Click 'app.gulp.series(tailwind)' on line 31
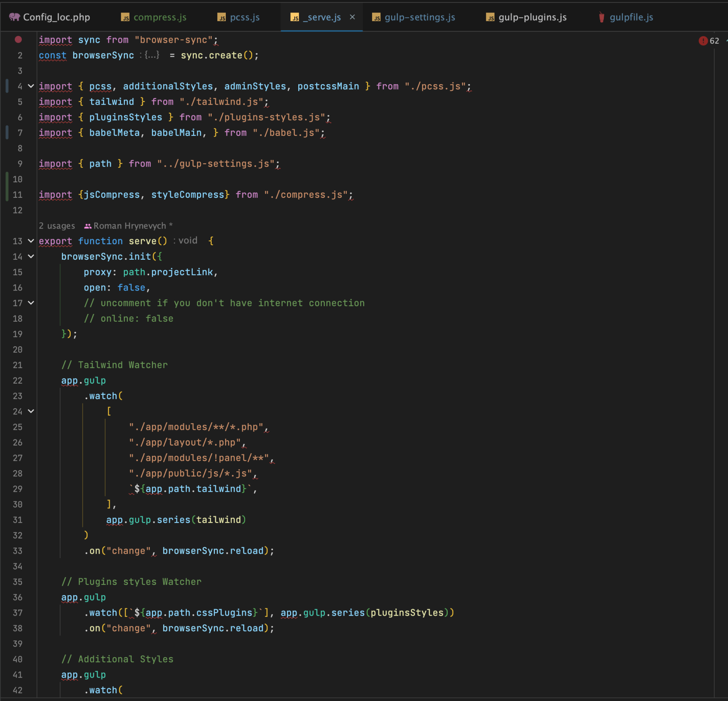Viewport: 728px width, 701px height. click(176, 520)
